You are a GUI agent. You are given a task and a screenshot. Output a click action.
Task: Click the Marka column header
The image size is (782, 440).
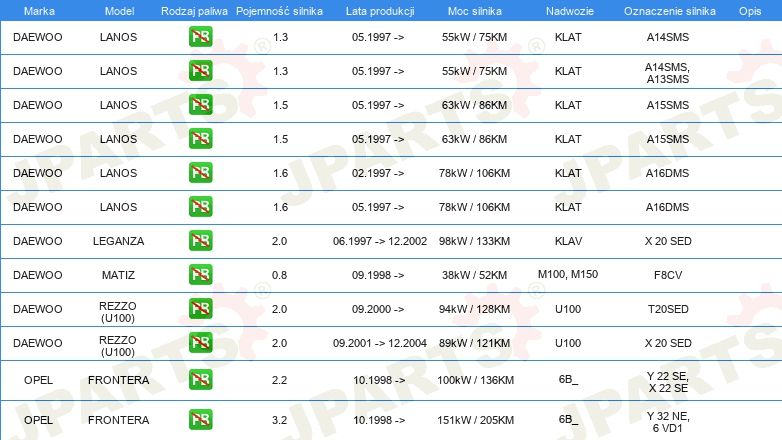click(39, 11)
